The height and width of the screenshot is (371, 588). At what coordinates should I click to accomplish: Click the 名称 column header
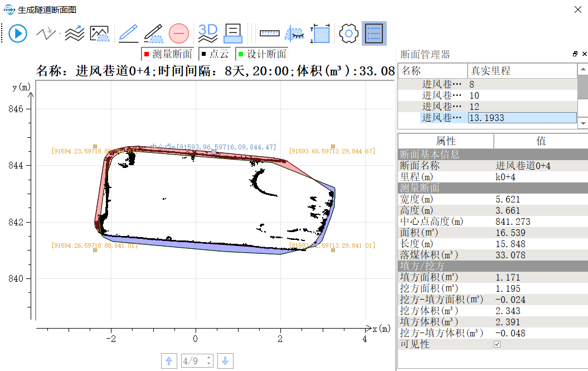(x=433, y=71)
